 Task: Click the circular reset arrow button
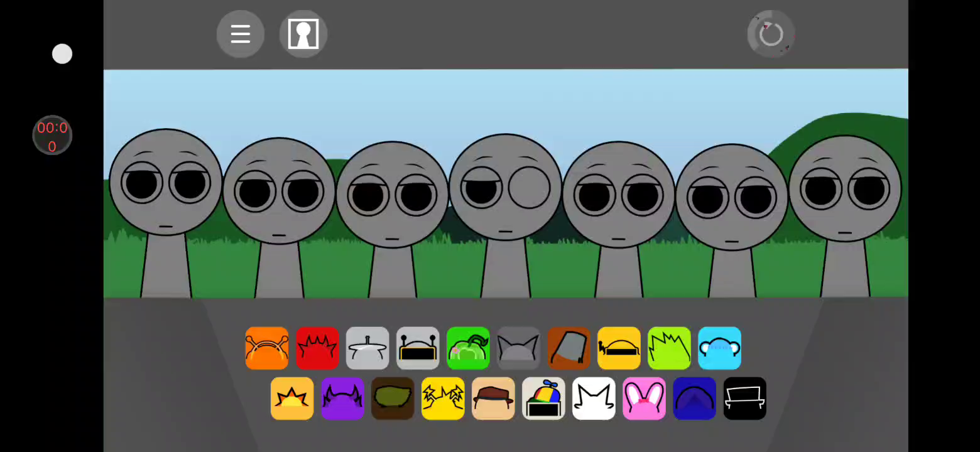pos(771,34)
